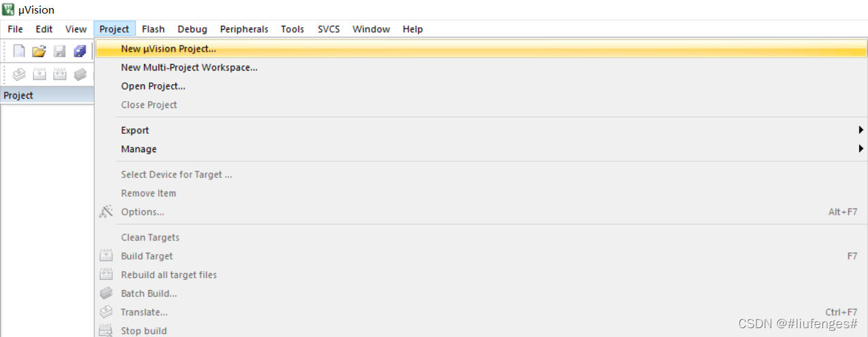
Task: Click the Options wand icon in menu
Action: (x=105, y=212)
